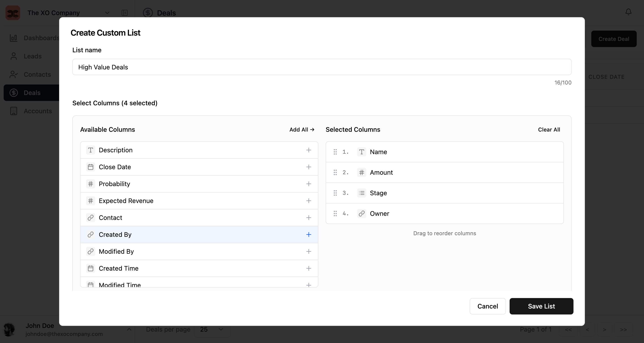
Task: Click the link icon beside Contact
Action: tap(91, 218)
